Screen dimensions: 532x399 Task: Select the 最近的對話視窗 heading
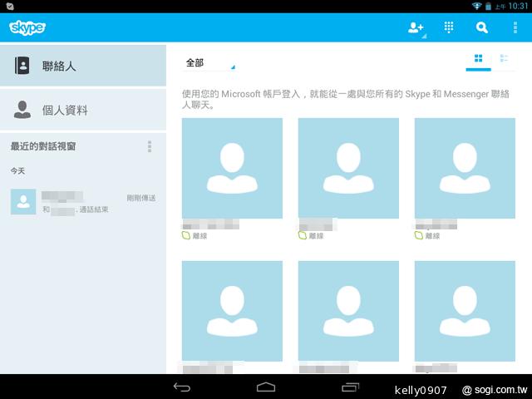pyautogui.click(x=43, y=146)
